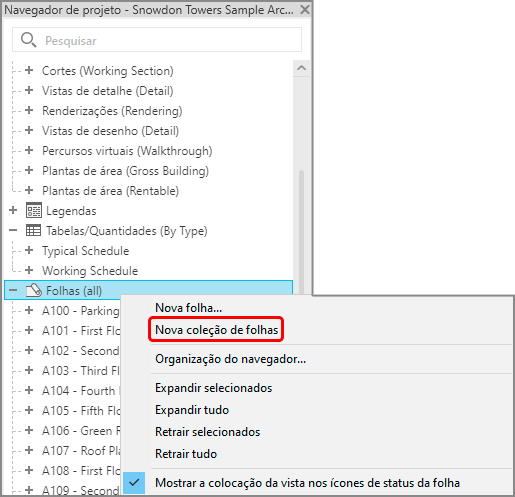Expand the A106 - Green sheet
The height and width of the screenshot is (497, 515).
click(x=29, y=430)
